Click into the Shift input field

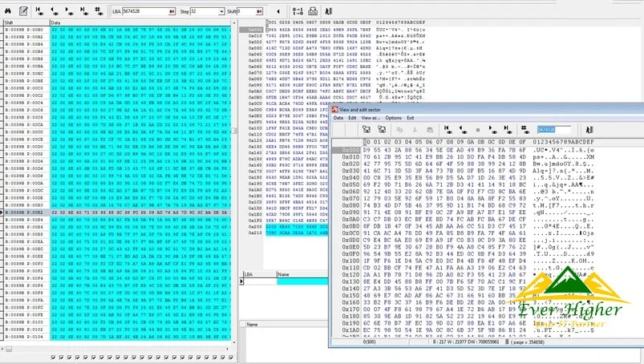pyautogui.click(x=247, y=11)
